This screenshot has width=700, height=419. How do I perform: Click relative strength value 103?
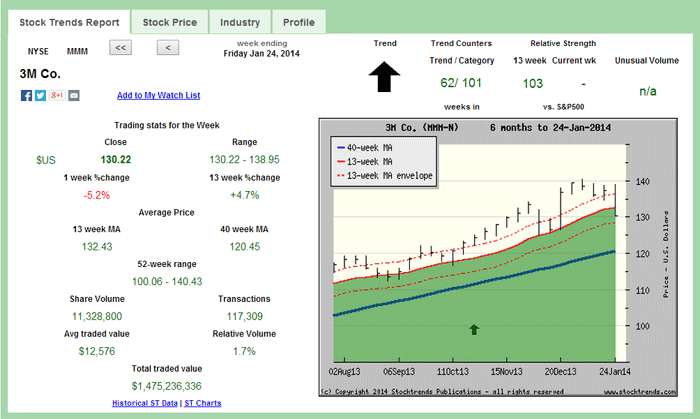pos(533,83)
